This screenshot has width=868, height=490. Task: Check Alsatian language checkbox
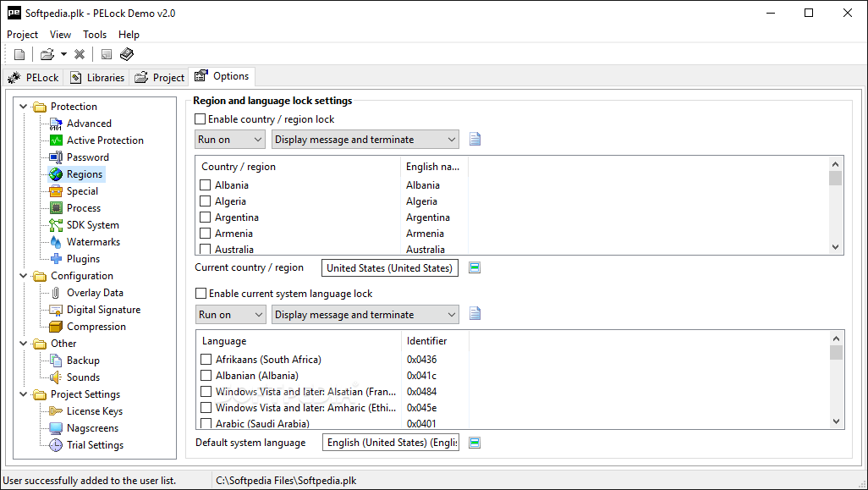click(x=206, y=392)
